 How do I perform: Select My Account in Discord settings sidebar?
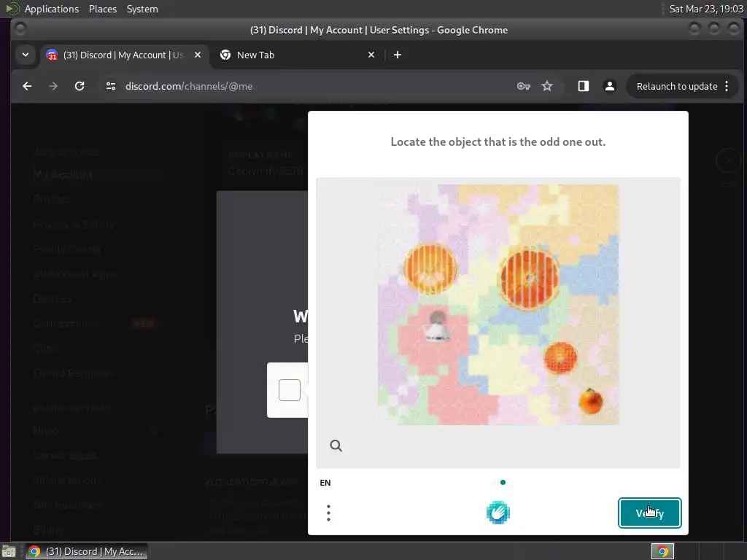[63, 174]
